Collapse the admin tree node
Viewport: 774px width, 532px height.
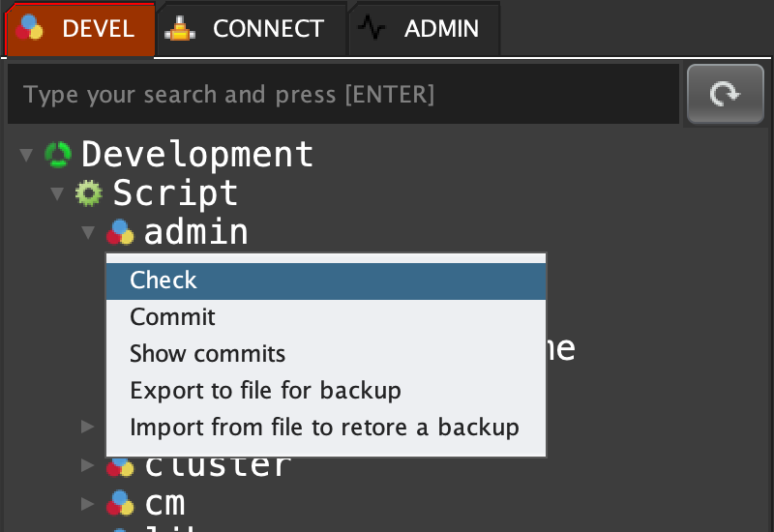coord(88,232)
